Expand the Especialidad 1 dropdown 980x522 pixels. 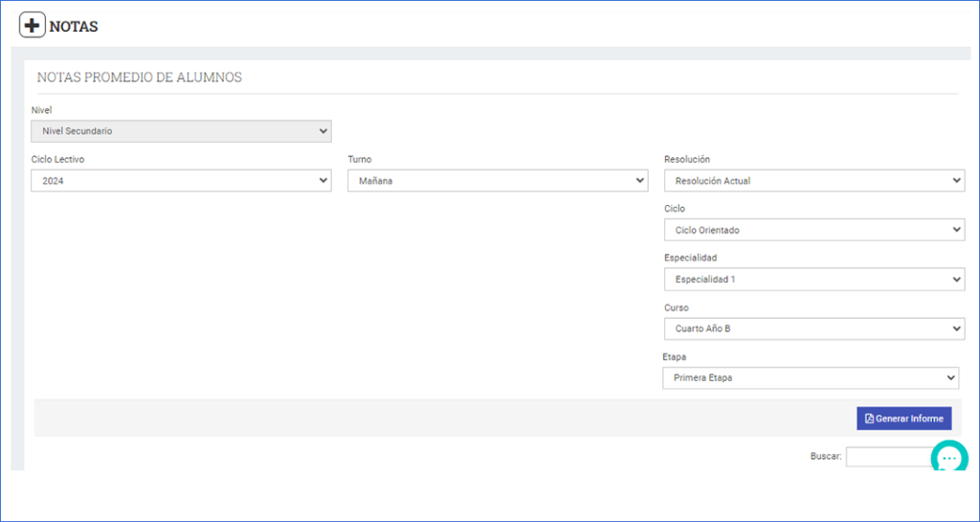click(x=814, y=280)
